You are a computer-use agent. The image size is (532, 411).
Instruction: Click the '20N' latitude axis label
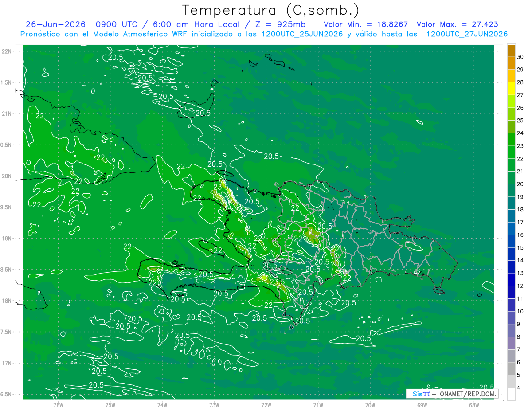click(x=8, y=176)
